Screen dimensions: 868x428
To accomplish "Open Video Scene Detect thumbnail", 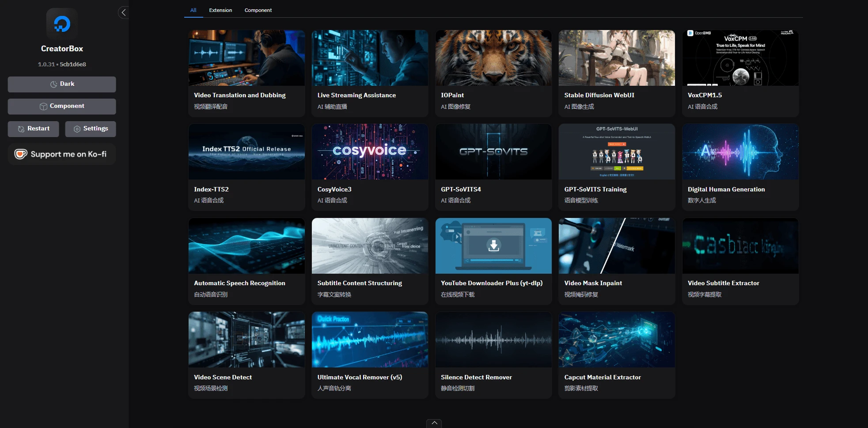I will click(x=246, y=340).
